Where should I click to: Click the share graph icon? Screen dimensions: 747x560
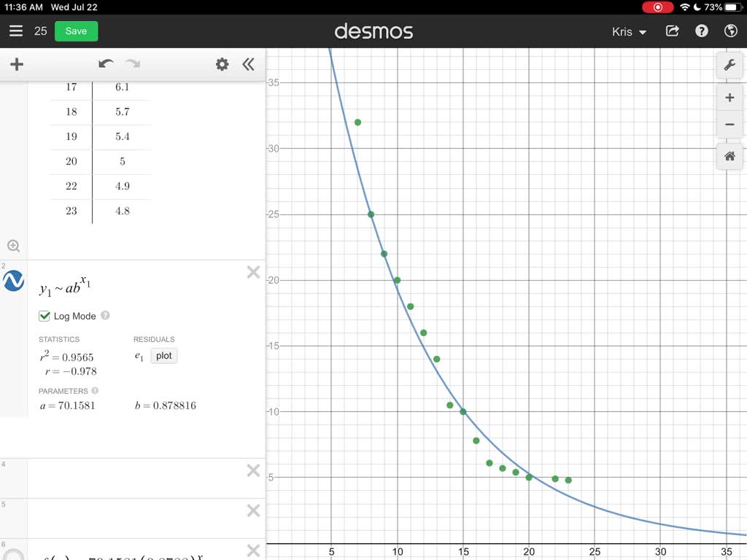coord(673,31)
